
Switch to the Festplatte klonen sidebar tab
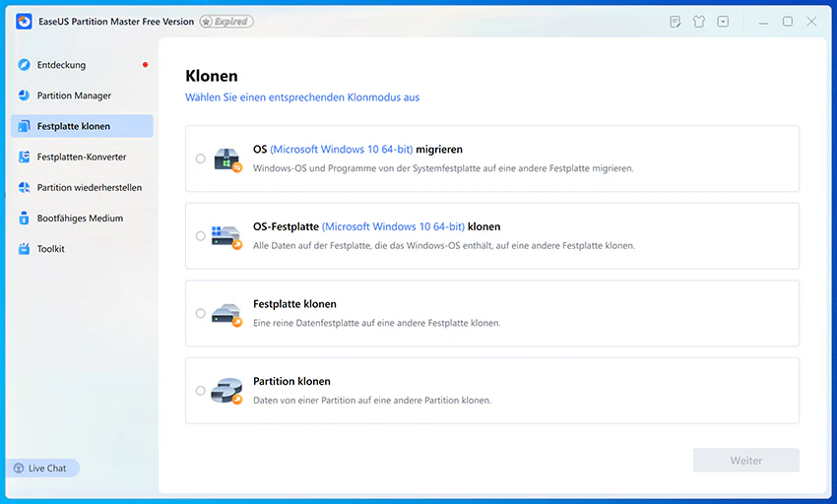82,126
